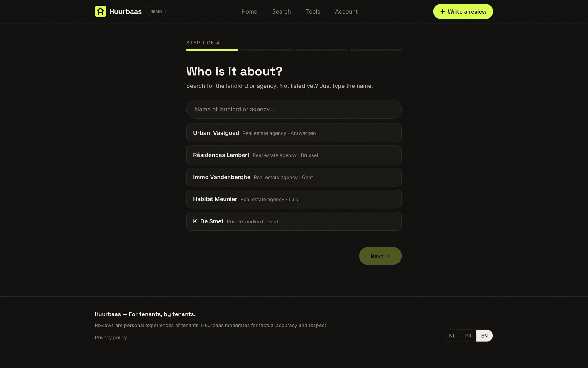
Task: Select Immo Vandenberghe in Gent
Action: click(x=294, y=177)
